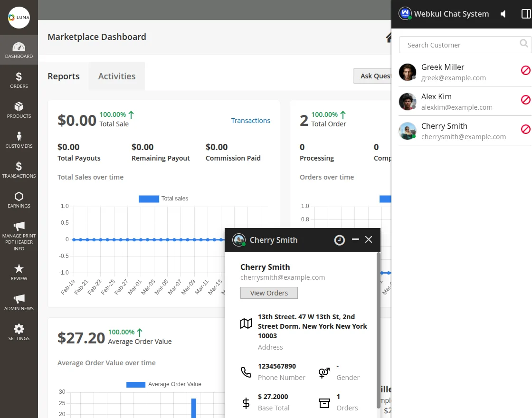Minimize the Cherry Smith chat window

click(x=355, y=240)
